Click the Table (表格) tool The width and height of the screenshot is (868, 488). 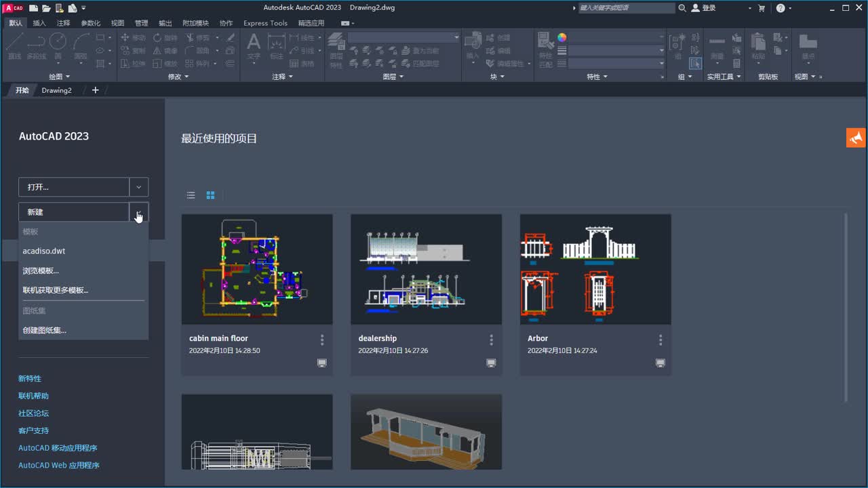point(302,64)
